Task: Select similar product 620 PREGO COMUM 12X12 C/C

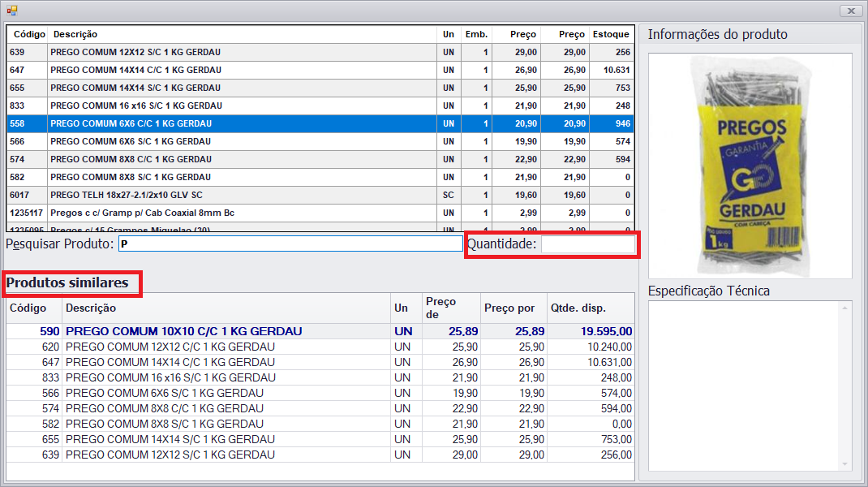Action: 320,347
